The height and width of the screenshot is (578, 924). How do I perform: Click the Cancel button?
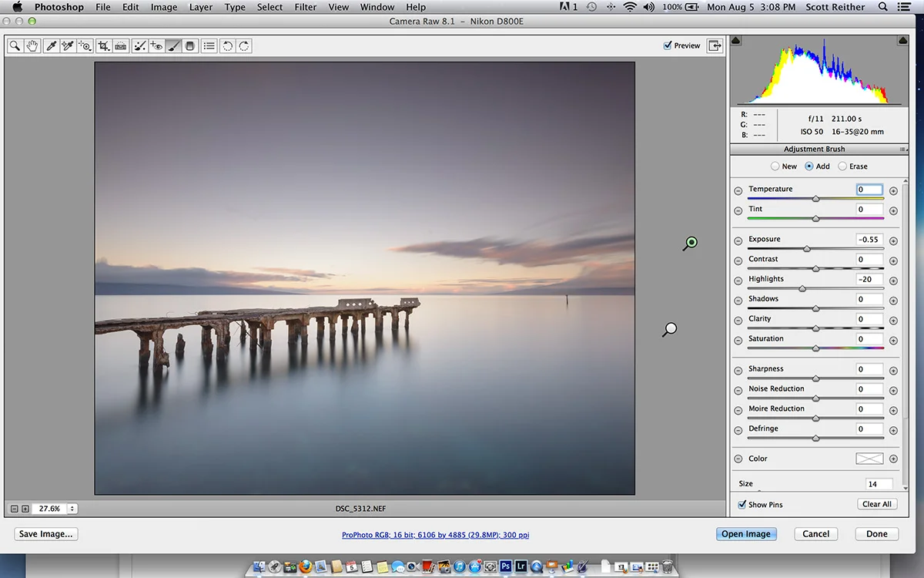816,533
